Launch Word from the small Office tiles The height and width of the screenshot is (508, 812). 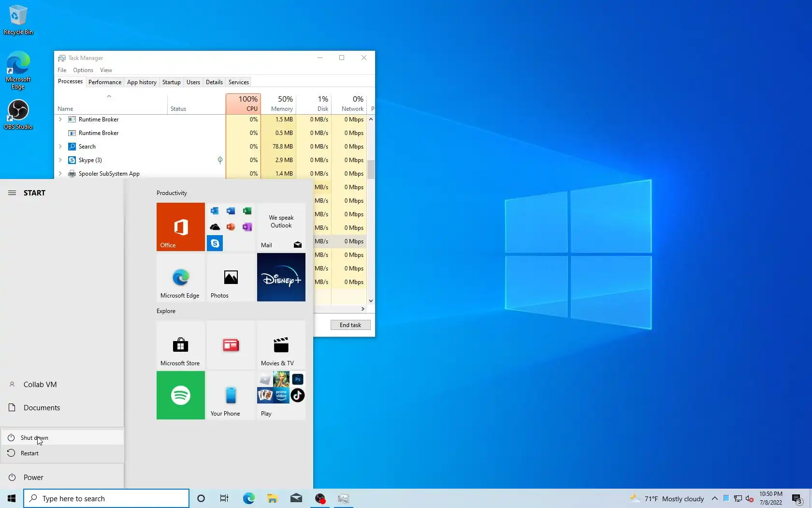click(x=231, y=211)
